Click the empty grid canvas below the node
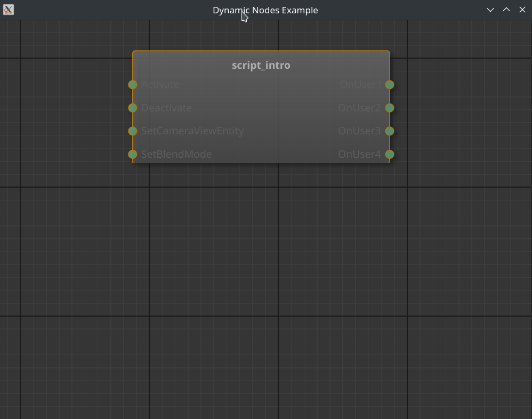Screen dimensions: 532x419 (261, 267)
